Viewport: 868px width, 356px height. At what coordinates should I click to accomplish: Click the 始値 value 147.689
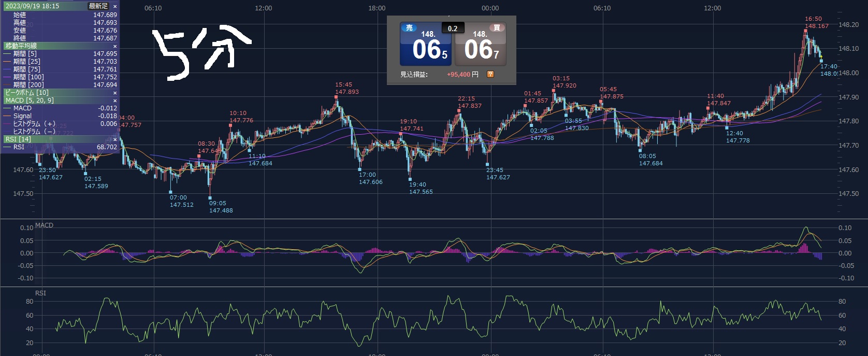pos(105,15)
